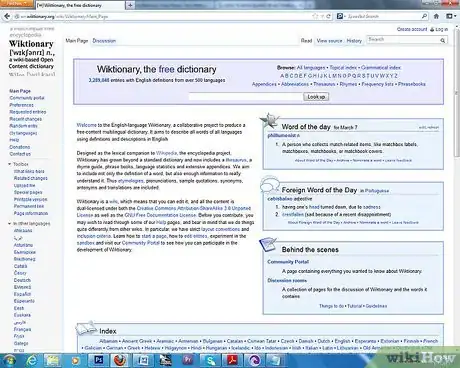Open the bookmarks menu button at toolbar right
The image size is (460, 368).
451,16
